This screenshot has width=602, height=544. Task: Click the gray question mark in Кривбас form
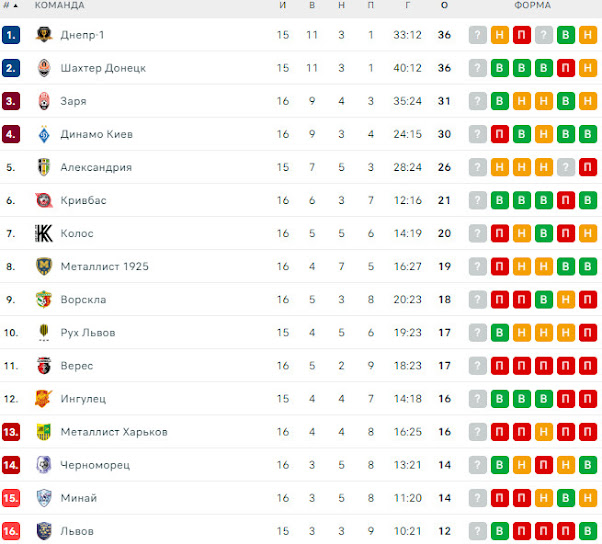point(478,200)
